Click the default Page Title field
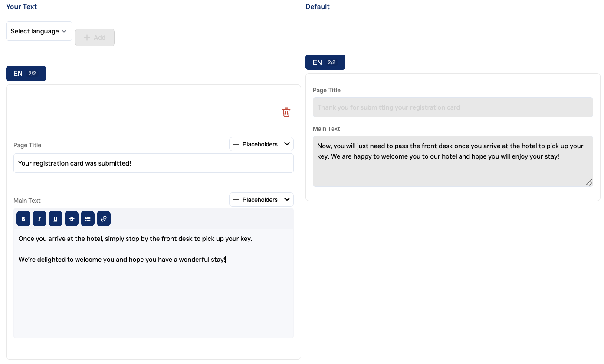604x364 pixels. pos(453,107)
